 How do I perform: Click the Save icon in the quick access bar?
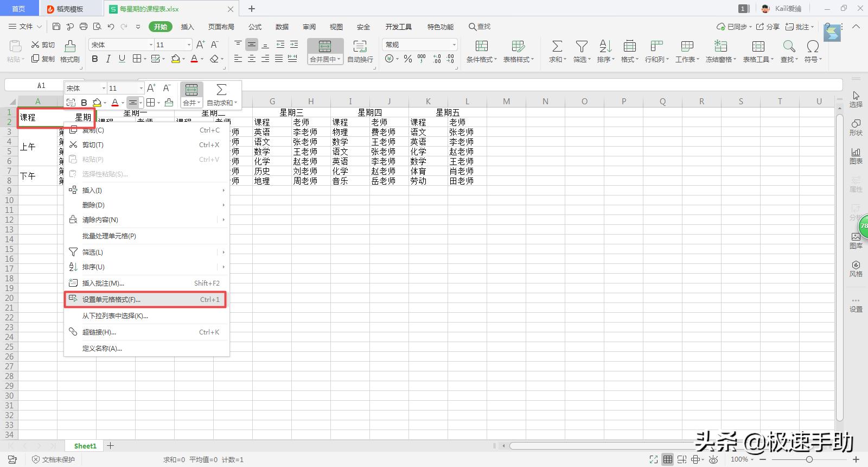pos(56,27)
